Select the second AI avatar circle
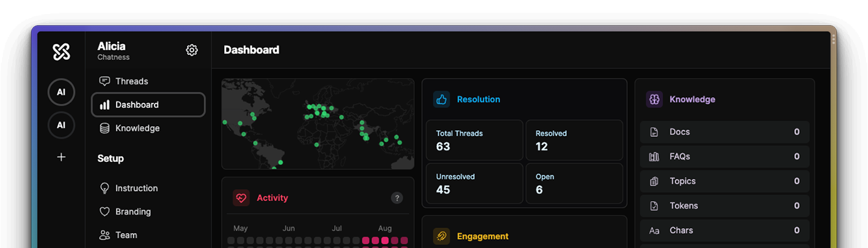868x248 pixels. pos(62,125)
